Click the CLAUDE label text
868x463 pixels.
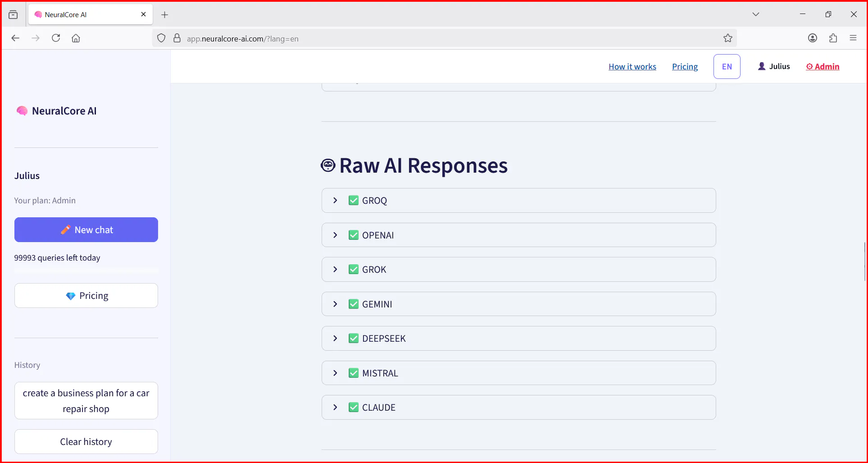click(379, 408)
